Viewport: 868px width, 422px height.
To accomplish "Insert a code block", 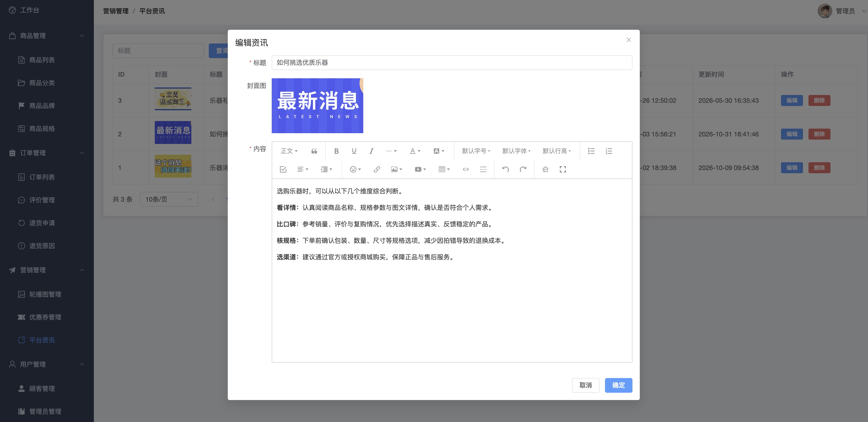I will pos(466,169).
